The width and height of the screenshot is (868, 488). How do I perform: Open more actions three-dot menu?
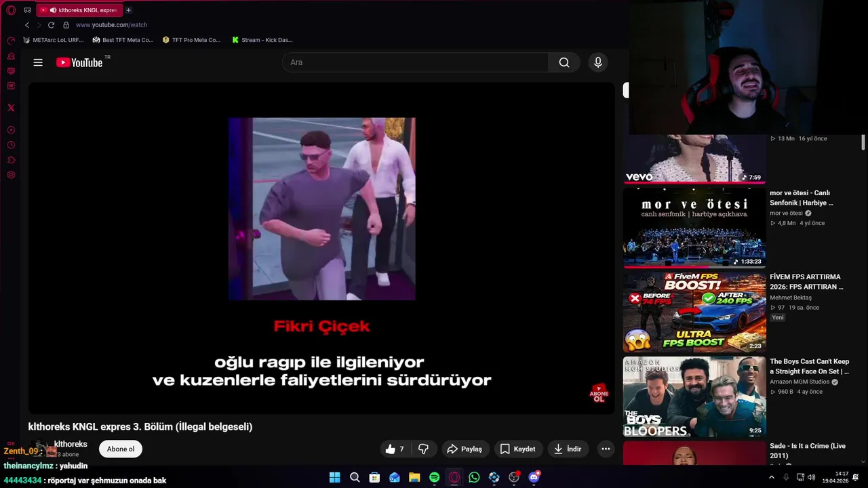(x=606, y=449)
